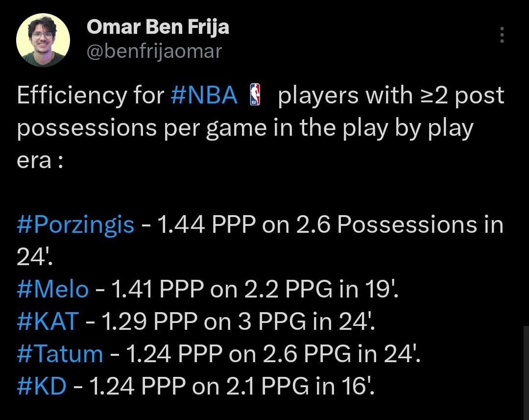Open the @benfrijaomar handle link
The width and height of the screenshot is (529, 420).
point(154,51)
